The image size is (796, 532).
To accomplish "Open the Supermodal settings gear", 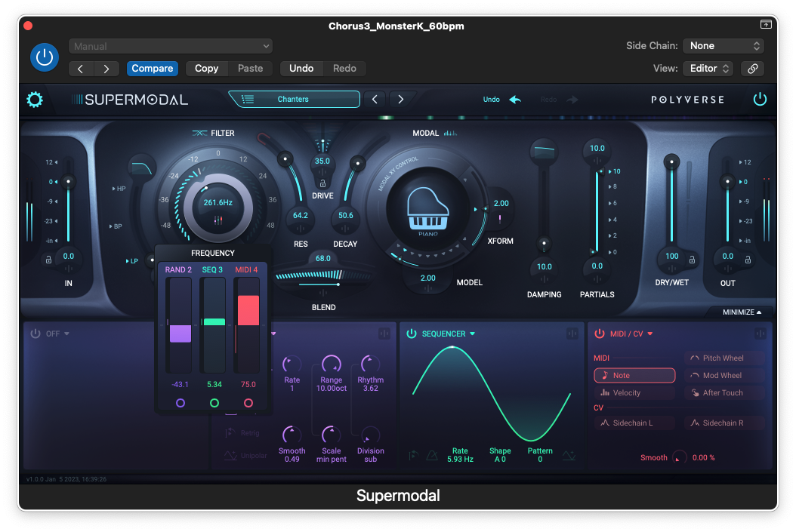I will 35,100.
